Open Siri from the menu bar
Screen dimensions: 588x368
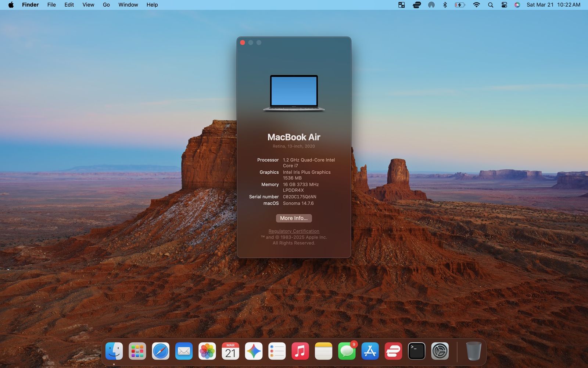(517, 5)
